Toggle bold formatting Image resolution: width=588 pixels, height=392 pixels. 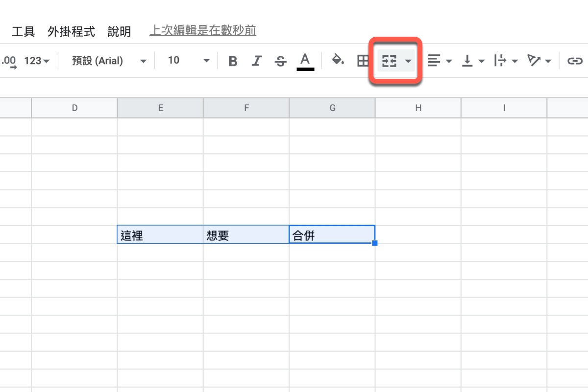click(233, 61)
